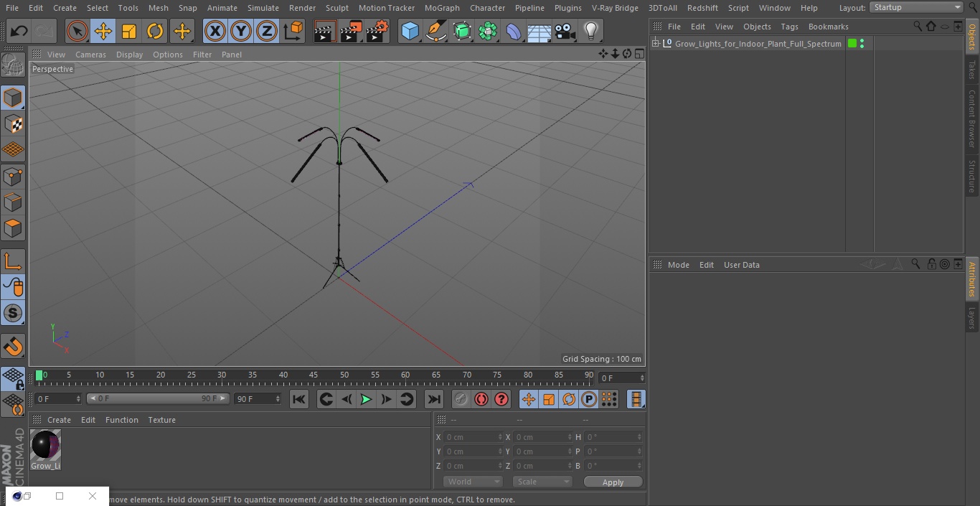Open the viewport Cameras menu
Viewport: 980px width, 506px height.
(x=90, y=55)
